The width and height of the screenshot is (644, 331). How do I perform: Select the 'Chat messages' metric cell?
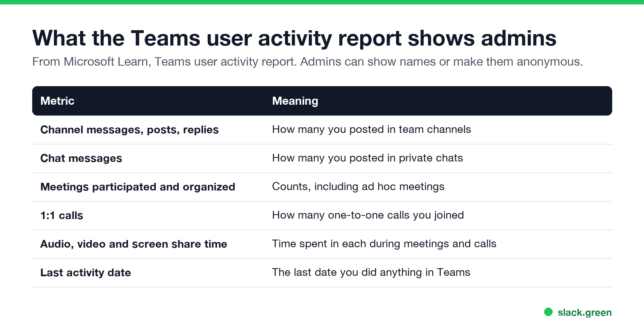coord(81,158)
